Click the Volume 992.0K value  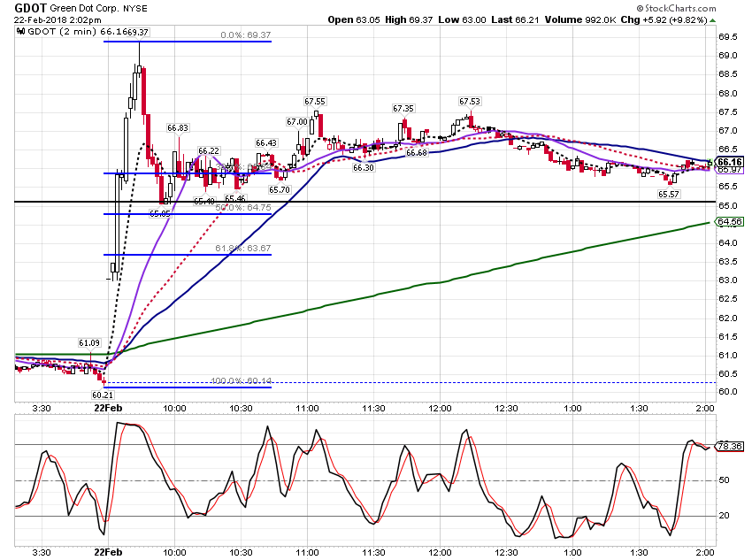point(579,19)
